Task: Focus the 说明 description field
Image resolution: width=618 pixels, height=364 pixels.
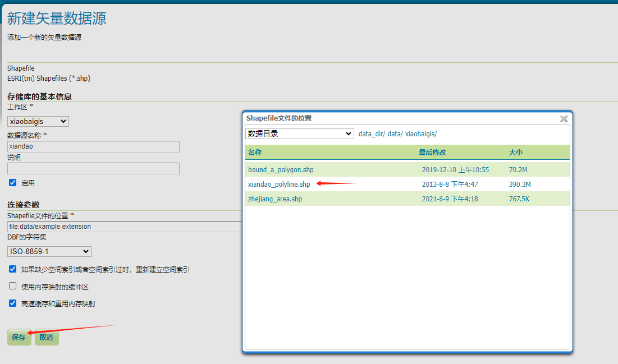Action: 93,168
